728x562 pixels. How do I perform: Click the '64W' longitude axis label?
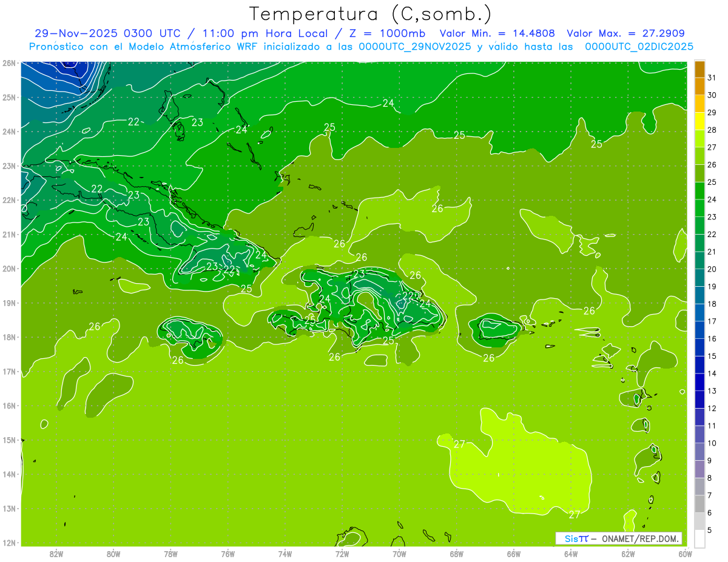click(571, 554)
